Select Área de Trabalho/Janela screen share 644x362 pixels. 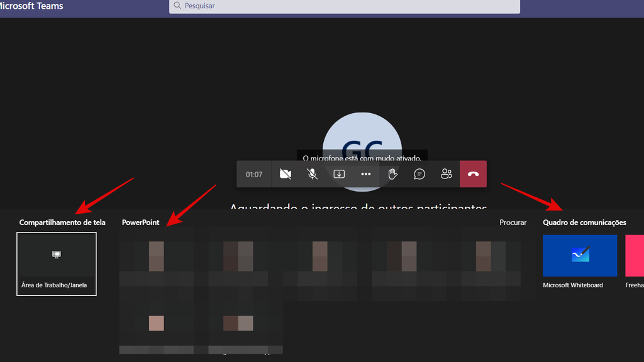(57, 264)
